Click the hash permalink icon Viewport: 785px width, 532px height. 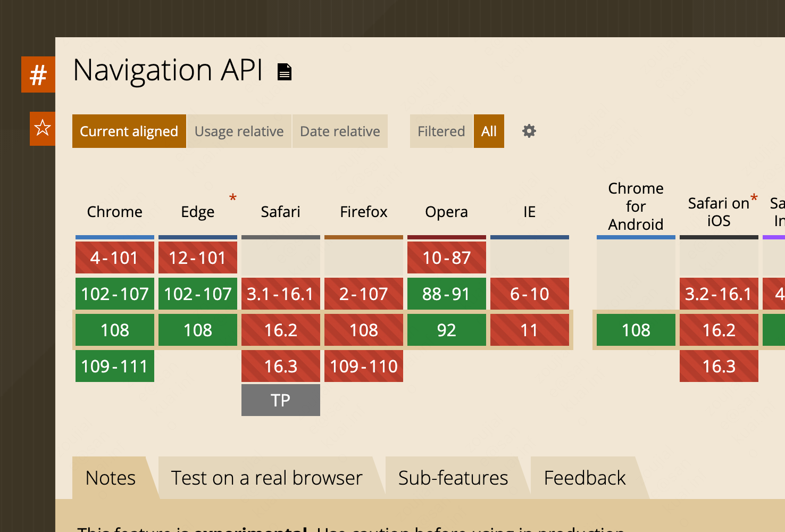click(x=38, y=74)
